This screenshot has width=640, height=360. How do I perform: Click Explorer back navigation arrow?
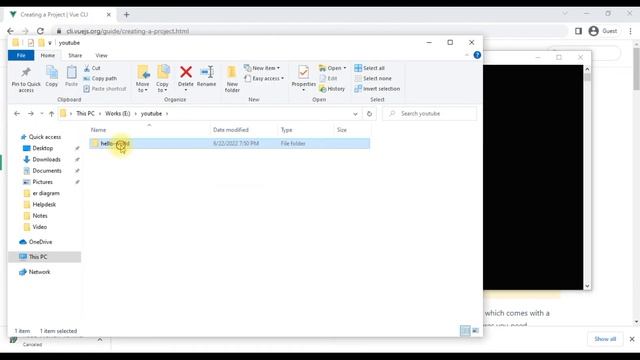(x=17, y=113)
